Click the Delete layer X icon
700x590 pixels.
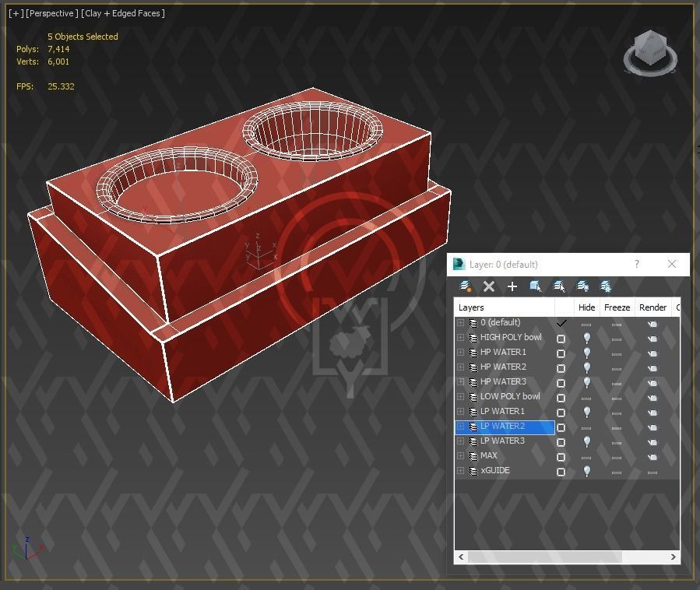point(489,286)
